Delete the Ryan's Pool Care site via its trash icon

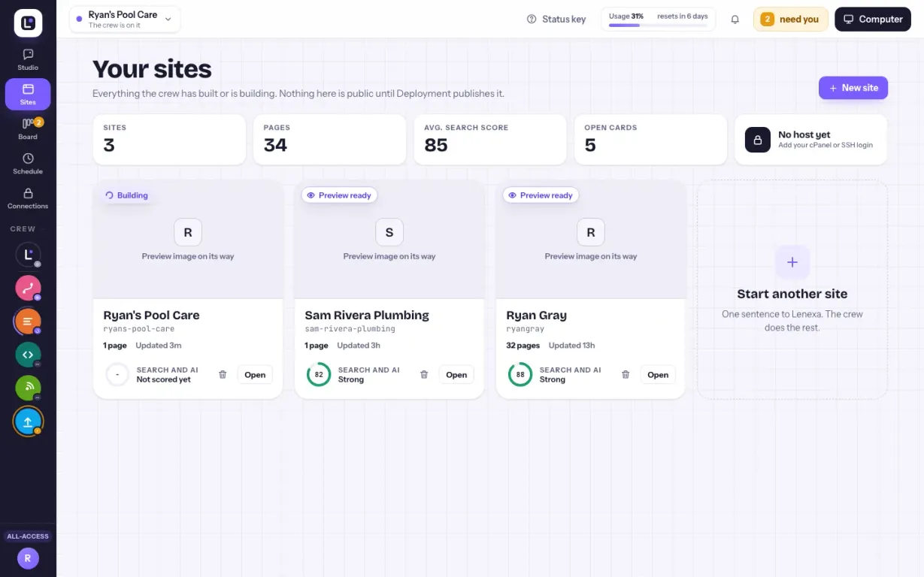pos(223,374)
